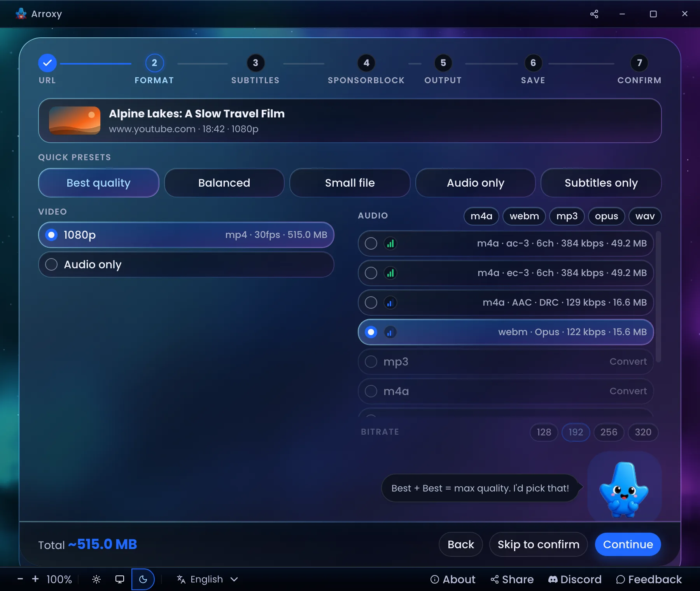Image resolution: width=700 pixels, height=591 pixels.
Task: Click quality bars icon on Opus row
Action: coord(390,332)
